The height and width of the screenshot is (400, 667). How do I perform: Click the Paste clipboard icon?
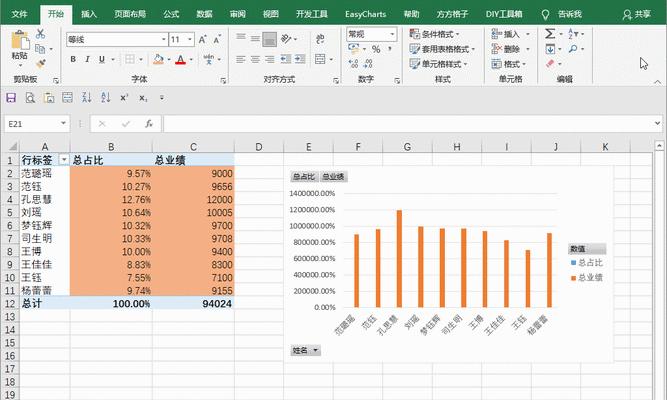click(20, 40)
